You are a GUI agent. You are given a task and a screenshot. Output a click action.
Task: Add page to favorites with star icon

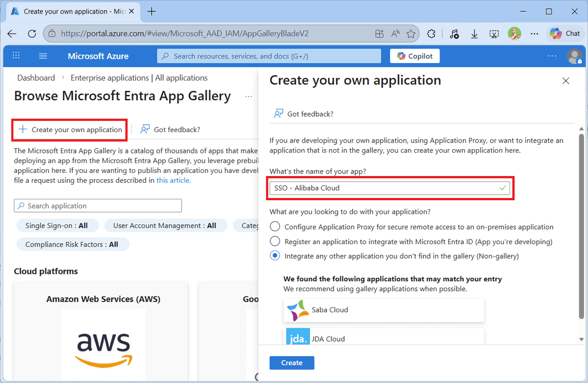(411, 34)
